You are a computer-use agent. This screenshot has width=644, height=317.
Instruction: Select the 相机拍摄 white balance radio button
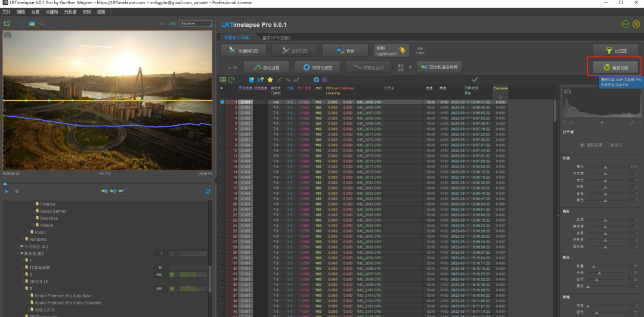582,145
